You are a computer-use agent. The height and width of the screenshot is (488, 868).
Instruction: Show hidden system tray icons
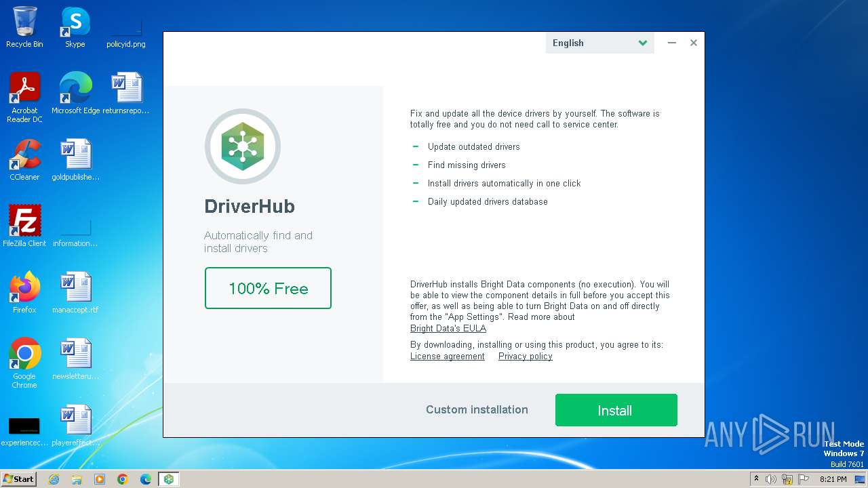pyautogui.click(x=756, y=479)
